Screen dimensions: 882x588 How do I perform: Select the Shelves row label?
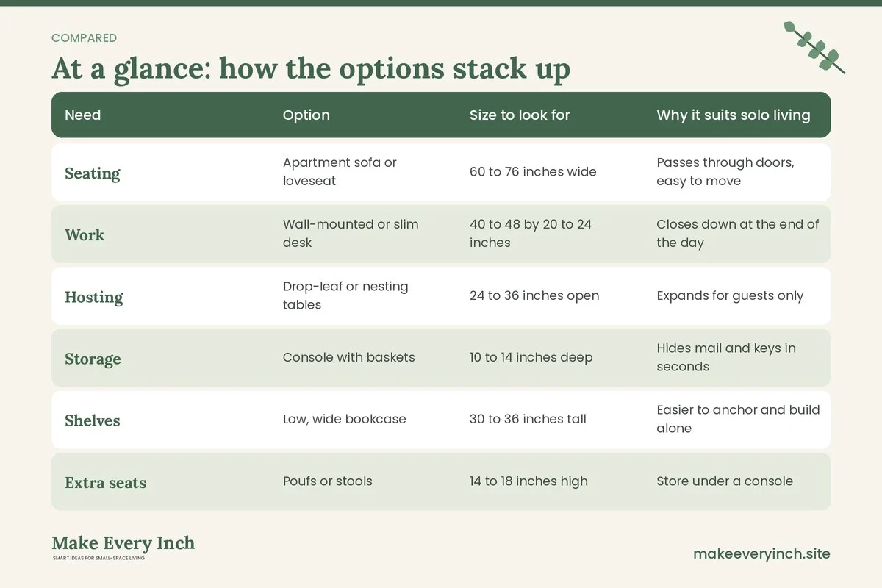coord(93,420)
